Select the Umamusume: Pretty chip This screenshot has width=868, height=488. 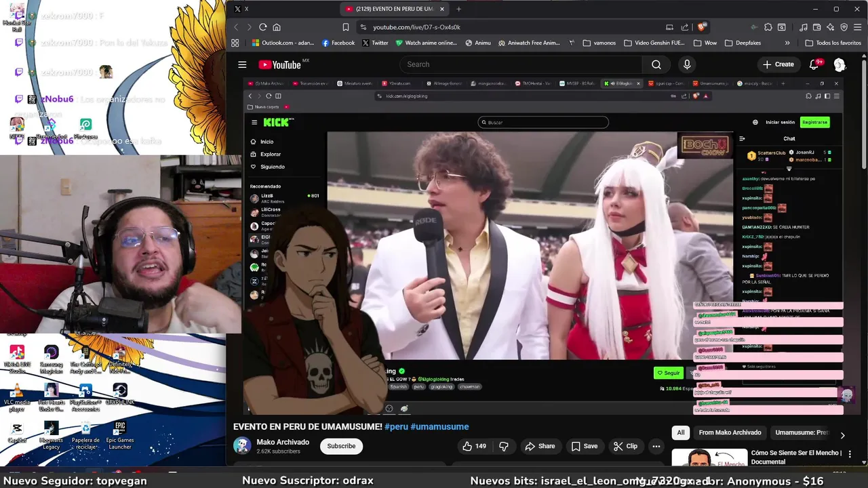point(802,432)
